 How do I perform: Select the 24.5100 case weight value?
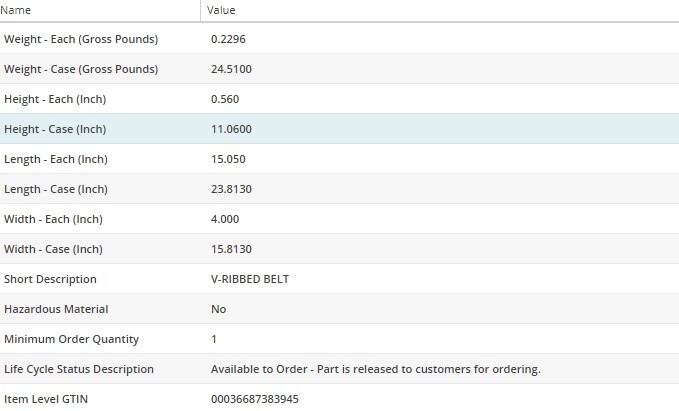231,69
